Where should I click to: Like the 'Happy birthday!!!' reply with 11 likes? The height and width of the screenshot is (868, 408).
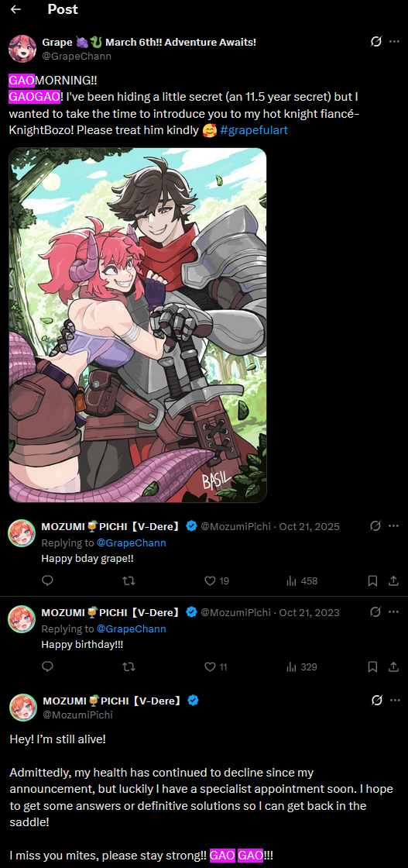tap(215, 667)
